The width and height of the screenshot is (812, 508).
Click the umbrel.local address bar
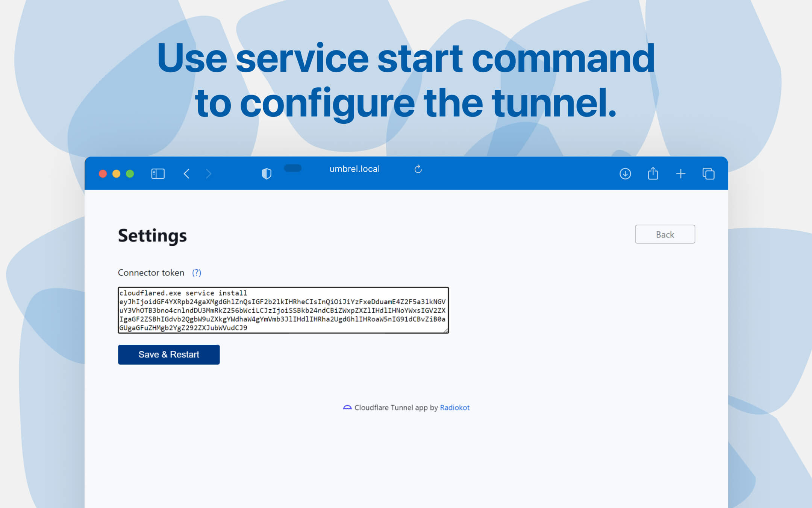354,169
